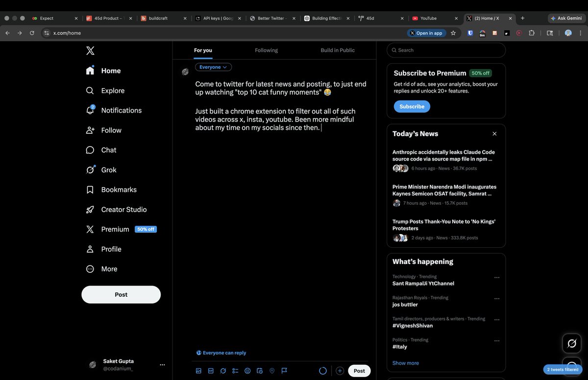Open the Chrome three-dot menu

click(x=580, y=33)
